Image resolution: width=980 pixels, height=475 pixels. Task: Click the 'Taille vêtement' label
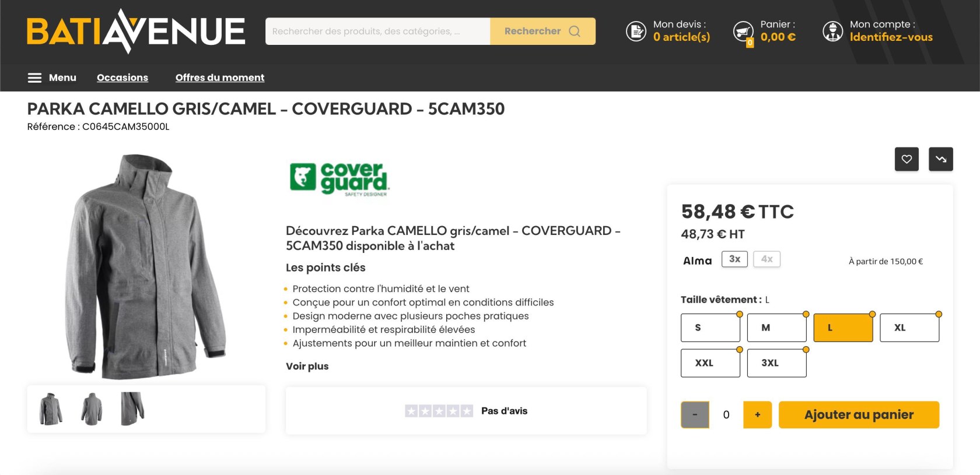(721, 300)
